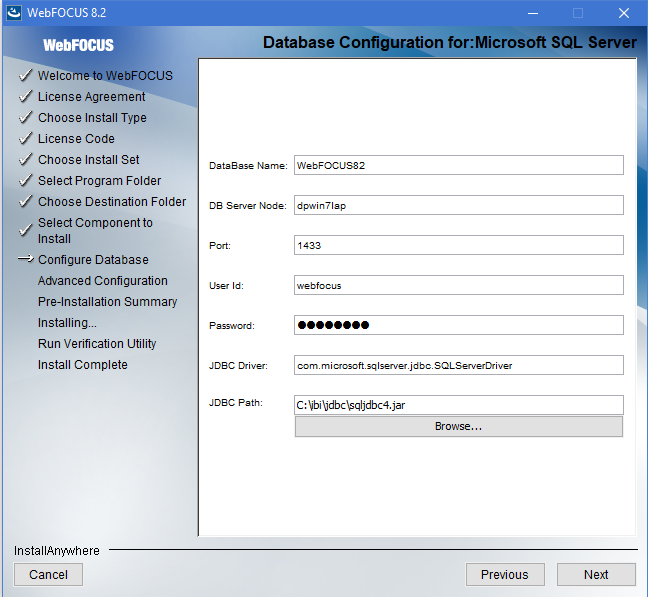
Task: Click the WebFOCUS title bar app icon
Action: (14, 13)
